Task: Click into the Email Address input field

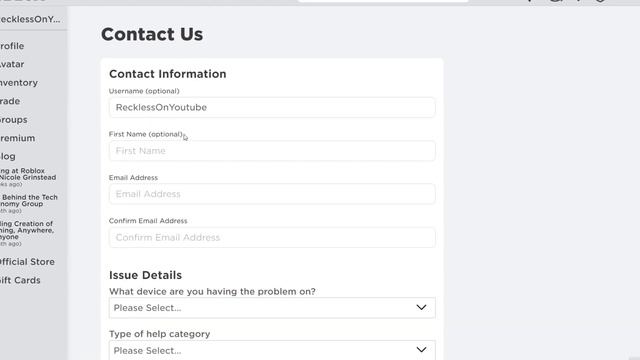Action: coord(272,194)
